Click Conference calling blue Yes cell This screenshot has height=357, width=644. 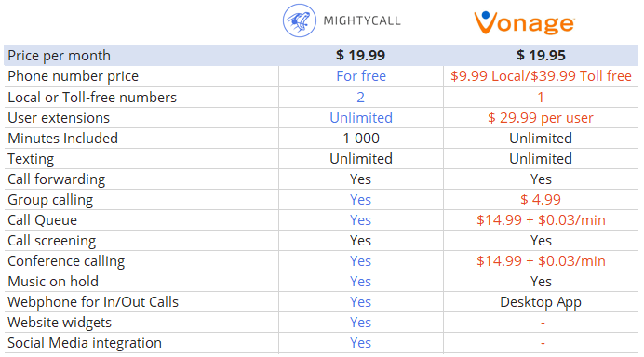point(360,261)
